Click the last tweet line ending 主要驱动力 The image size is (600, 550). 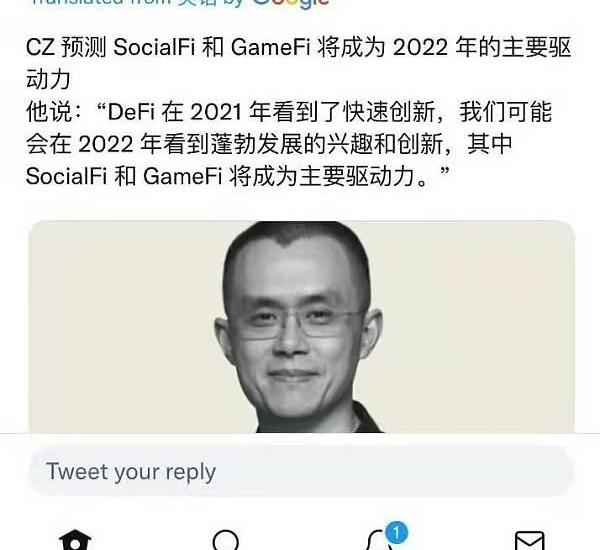tap(238, 176)
